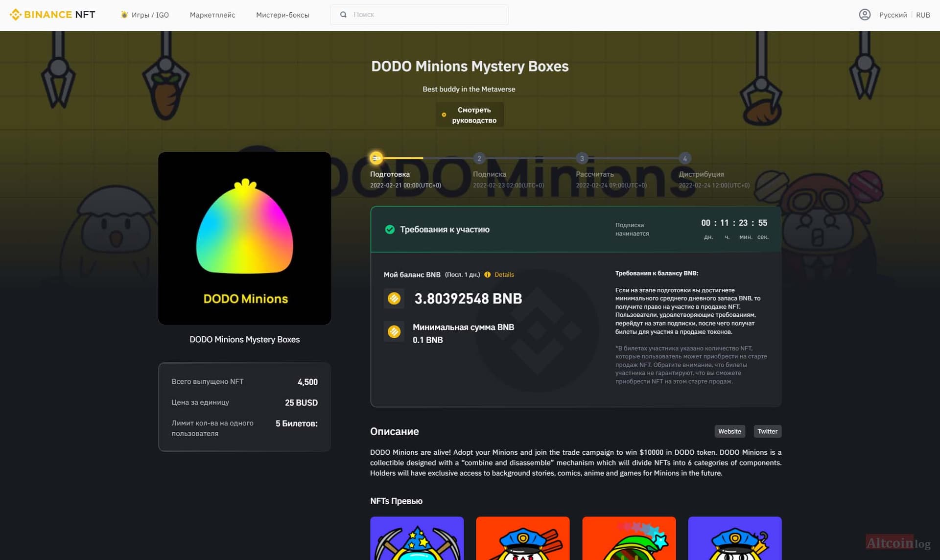Click the NFTs Превью heading
The height and width of the screenshot is (560, 940).
click(x=396, y=501)
